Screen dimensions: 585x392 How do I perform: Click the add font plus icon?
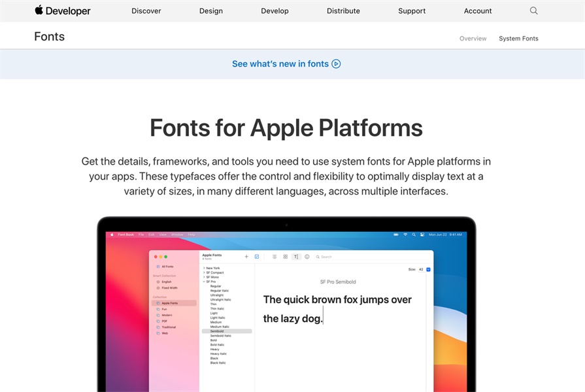246,257
